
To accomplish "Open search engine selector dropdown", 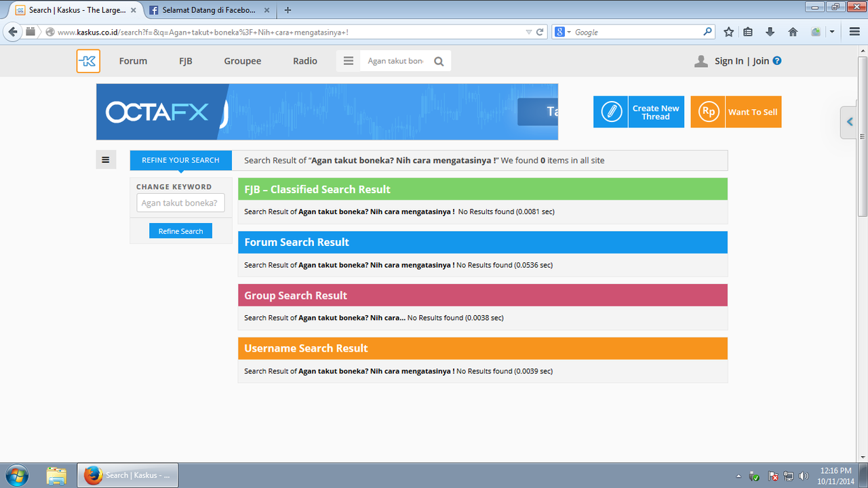I will pyautogui.click(x=563, y=32).
